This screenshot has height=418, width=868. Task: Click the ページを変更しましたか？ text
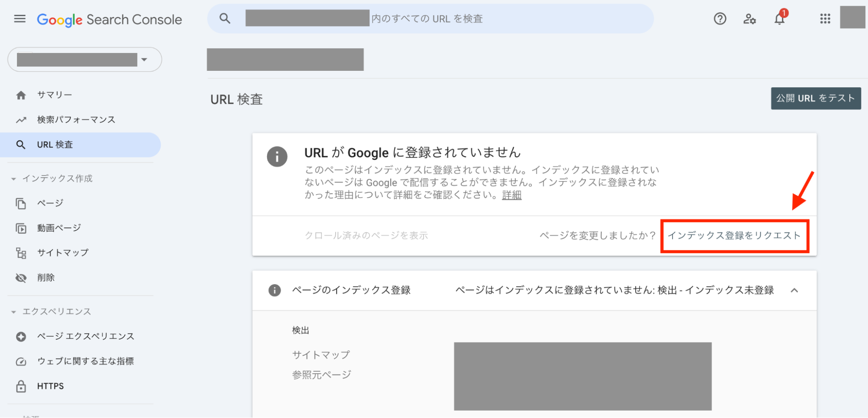click(597, 236)
